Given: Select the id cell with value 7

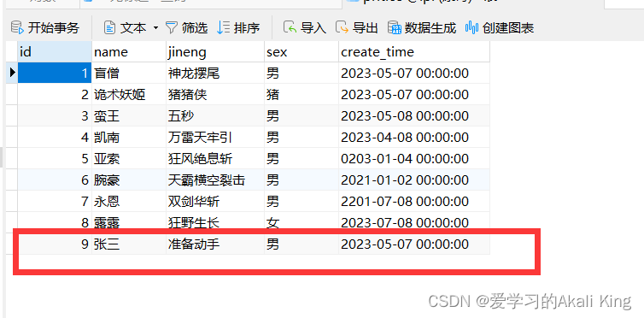Looking at the screenshot, I should click(55, 202).
